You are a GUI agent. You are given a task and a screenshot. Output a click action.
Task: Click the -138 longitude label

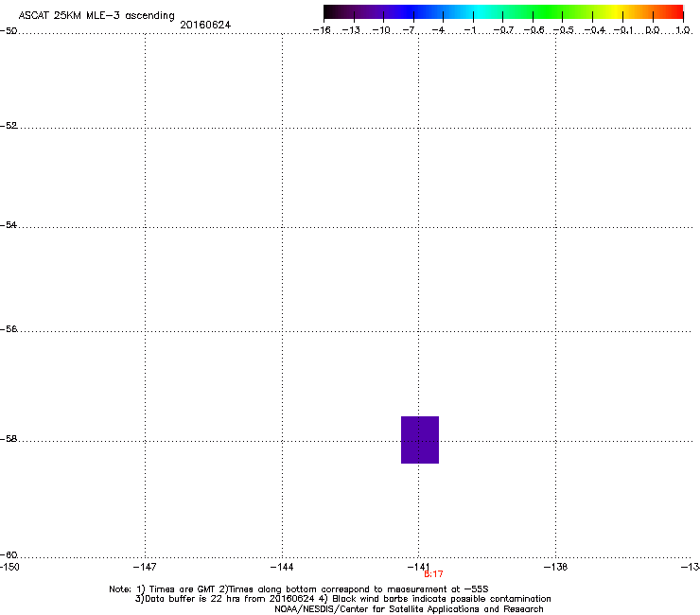click(556, 567)
